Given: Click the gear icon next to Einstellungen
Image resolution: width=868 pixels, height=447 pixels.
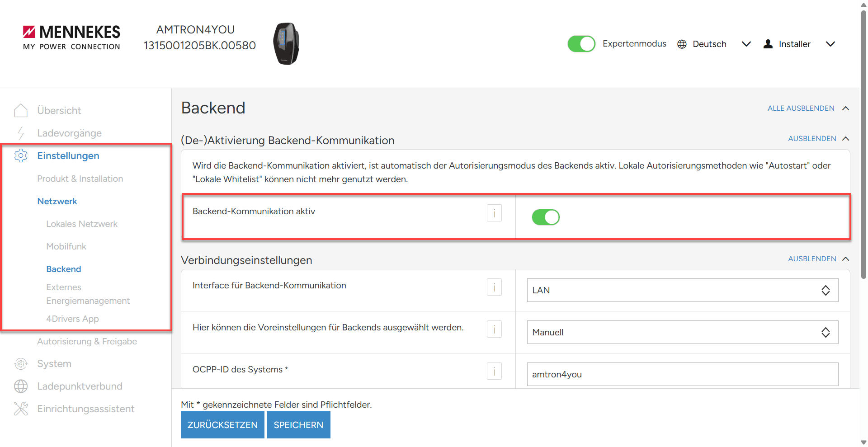Looking at the screenshot, I should 21,155.
